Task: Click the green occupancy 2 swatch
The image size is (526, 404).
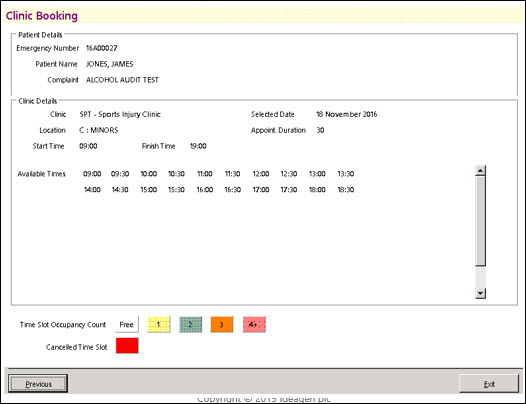Action: click(191, 324)
